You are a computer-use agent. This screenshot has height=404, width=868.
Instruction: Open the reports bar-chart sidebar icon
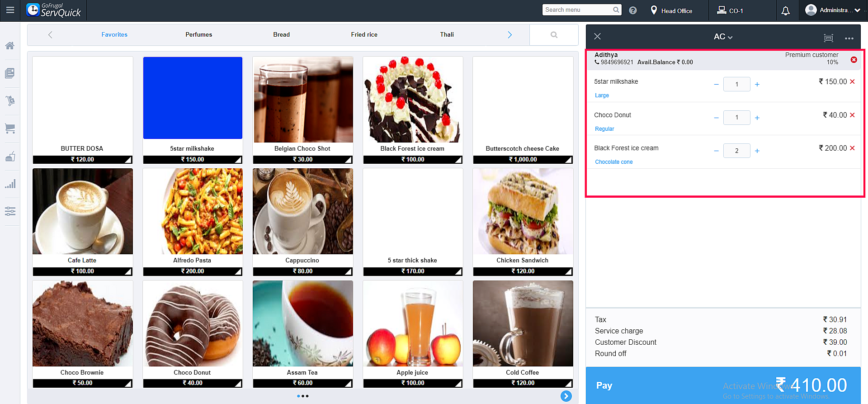pyautogui.click(x=10, y=184)
